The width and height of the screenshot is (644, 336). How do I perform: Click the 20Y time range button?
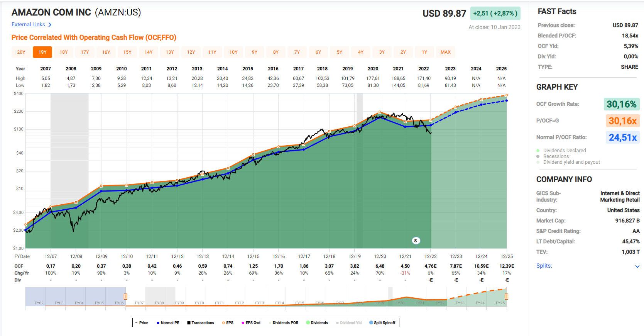tap(21, 52)
